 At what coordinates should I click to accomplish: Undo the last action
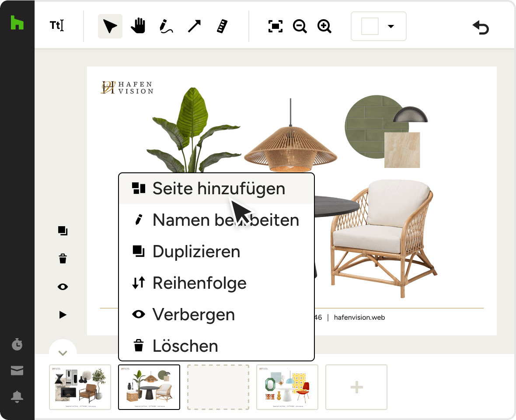pyautogui.click(x=481, y=27)
